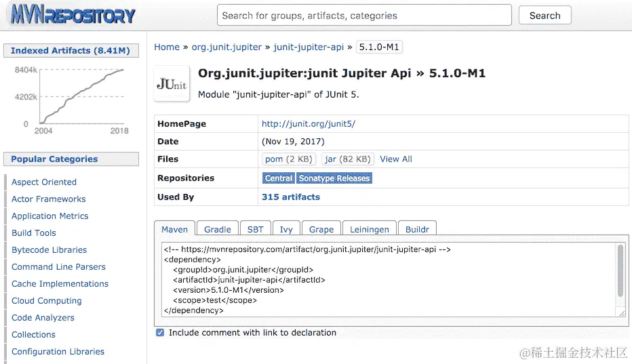Screen dimensions: 632x364
Task: Switch to the Ivy tab
Action: coord(286,229)
